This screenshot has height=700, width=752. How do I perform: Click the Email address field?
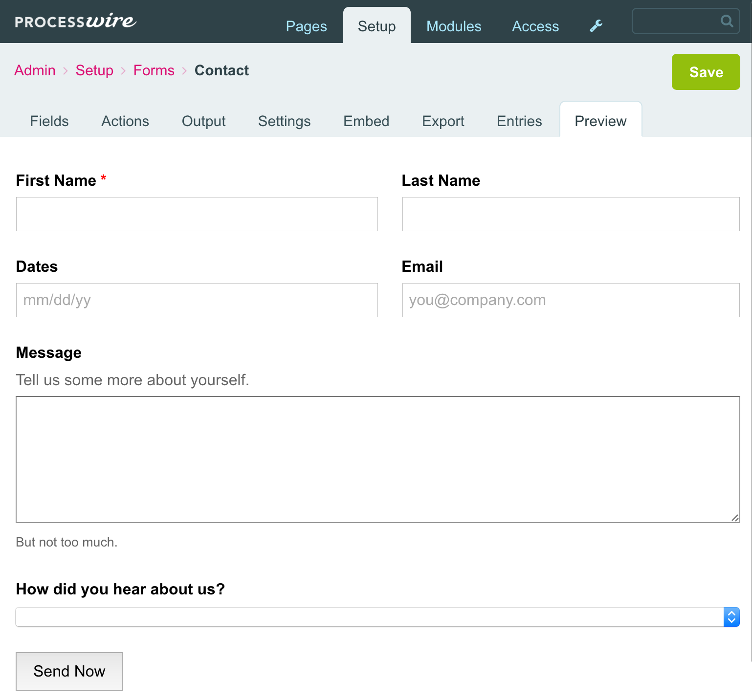(x=571, y=300)
